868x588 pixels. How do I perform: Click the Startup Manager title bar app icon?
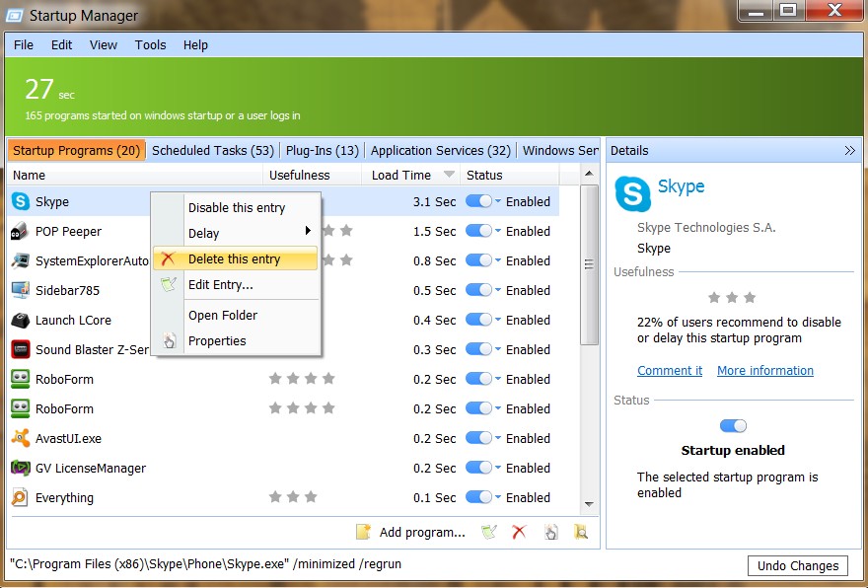tap(14, 16)
